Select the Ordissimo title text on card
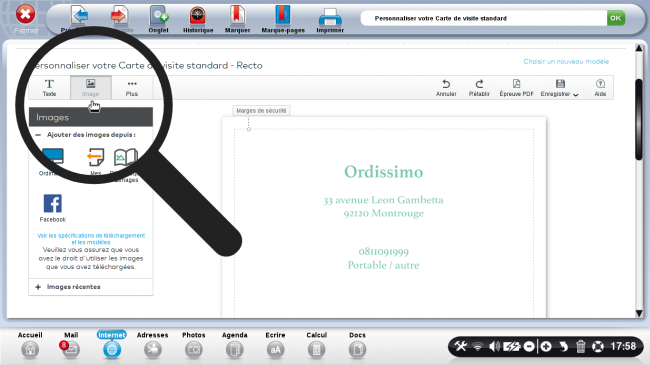Image resolution: width=650 pixels, height=365 pixels. [383, 172]
